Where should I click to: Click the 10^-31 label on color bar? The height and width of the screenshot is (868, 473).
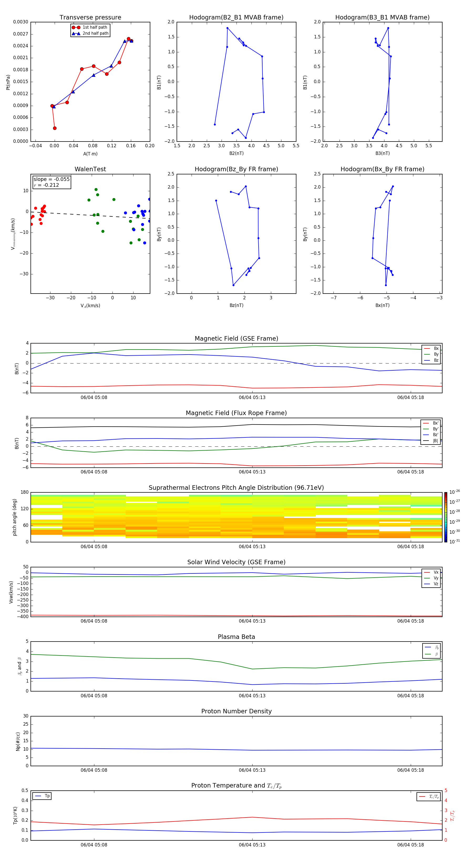tap(455, 542)
